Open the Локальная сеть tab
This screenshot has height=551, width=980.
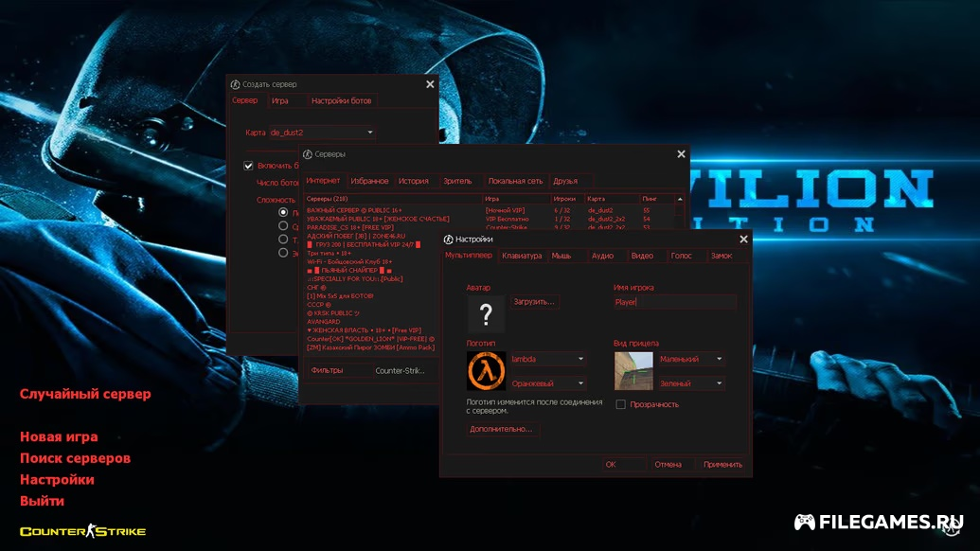click(x=516, y=181)
